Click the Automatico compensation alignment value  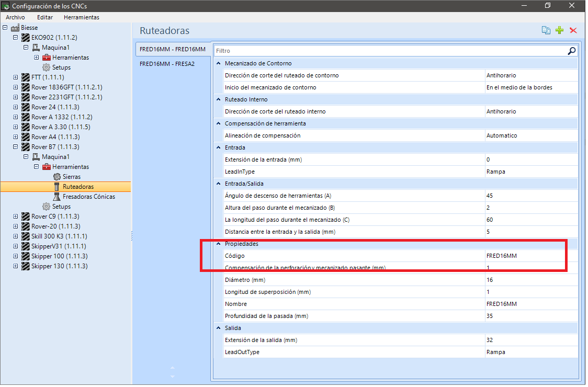coord(532,135)
